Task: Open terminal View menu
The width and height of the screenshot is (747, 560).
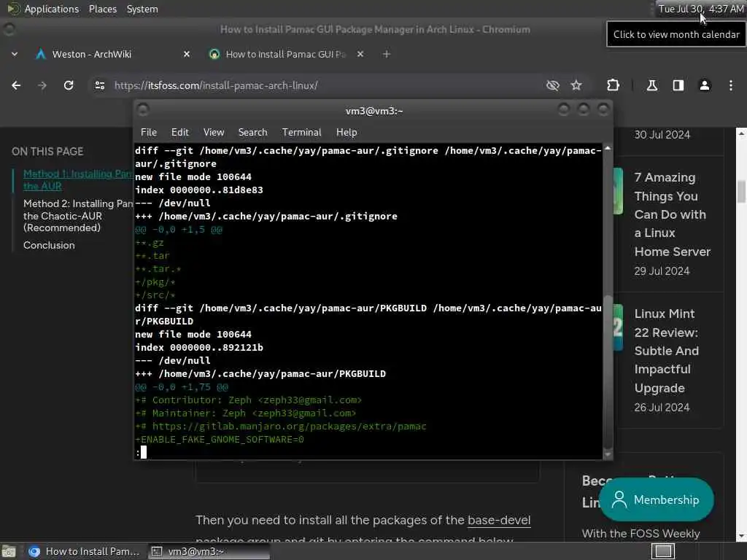Action: (214, 133)
